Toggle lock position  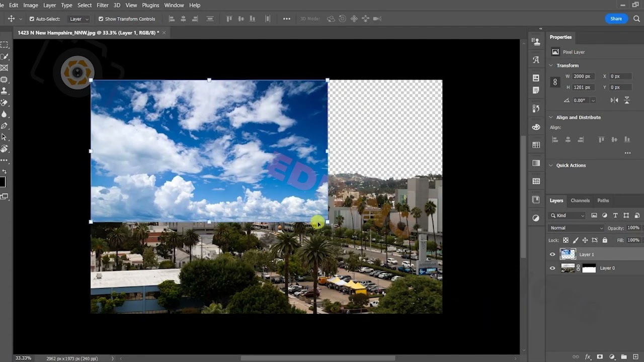585,240
